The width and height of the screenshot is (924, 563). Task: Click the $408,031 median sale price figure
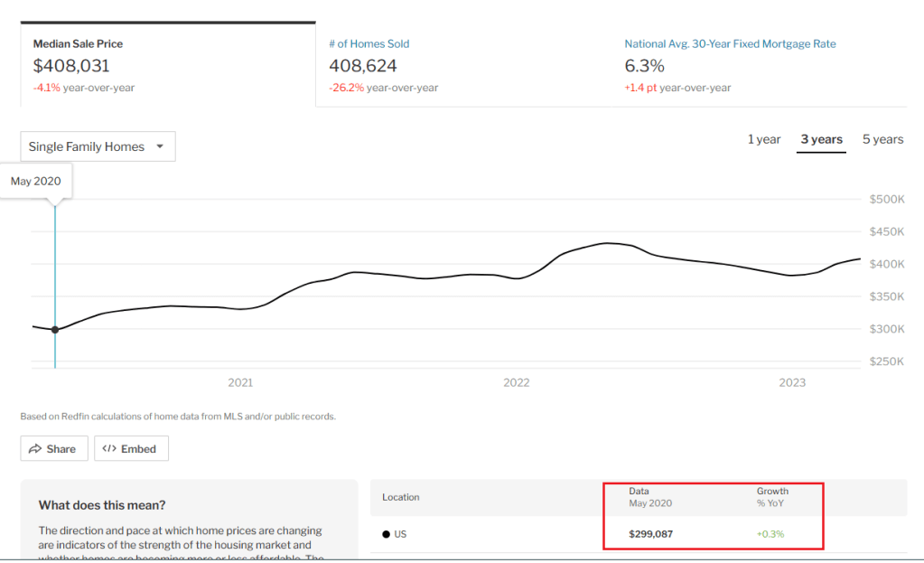(73, 66)
